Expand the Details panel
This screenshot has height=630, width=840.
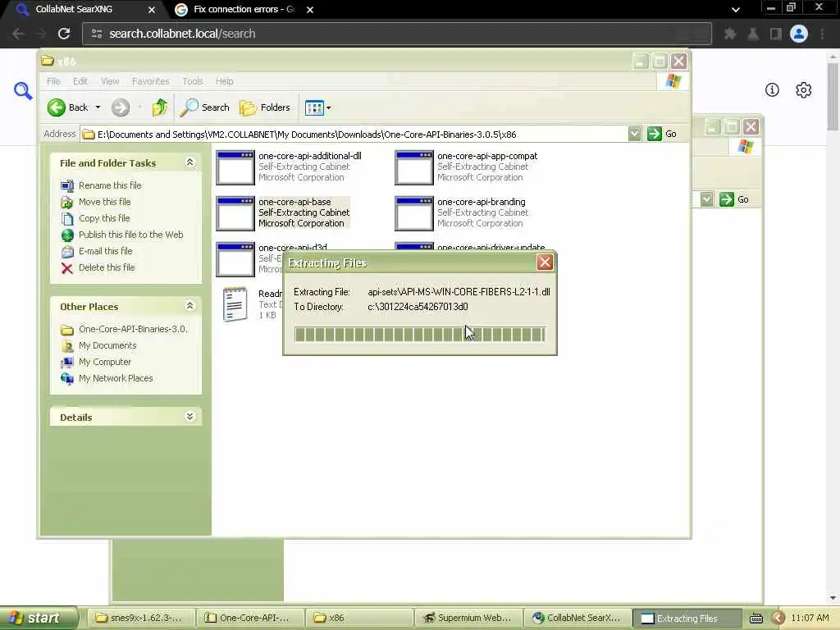pos(189,417)
